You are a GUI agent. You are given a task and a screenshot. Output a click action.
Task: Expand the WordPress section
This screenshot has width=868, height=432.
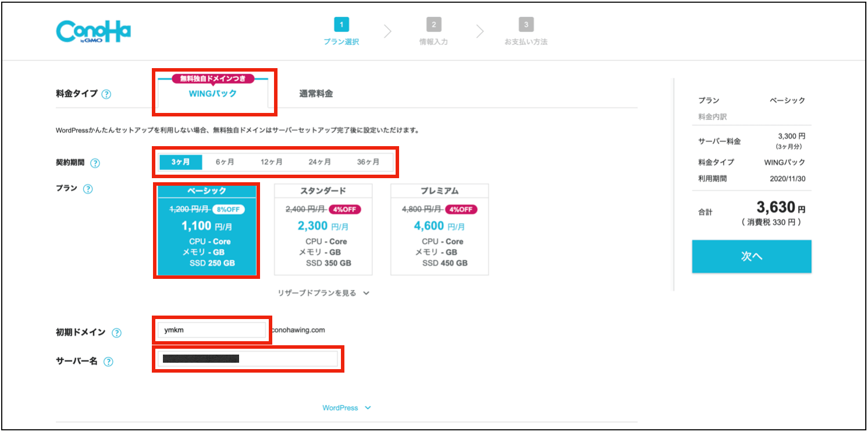point(346,408)
